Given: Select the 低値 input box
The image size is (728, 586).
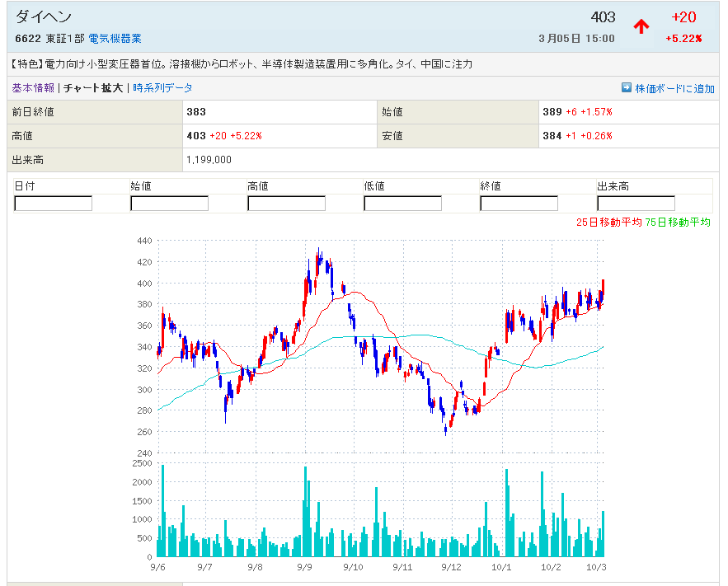Looking at the screenshot, I should point(402,204).
